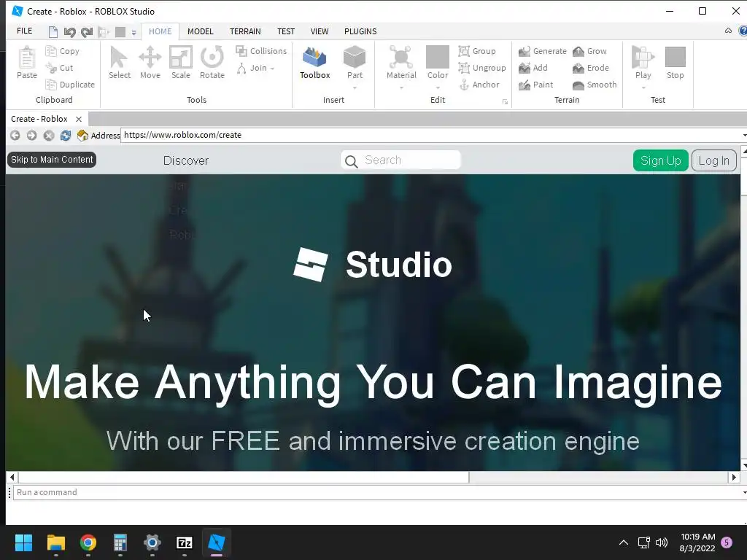The image size is (747, 560).
Task: Click the Copy icon in Clipboard
Action: [50, 51]
